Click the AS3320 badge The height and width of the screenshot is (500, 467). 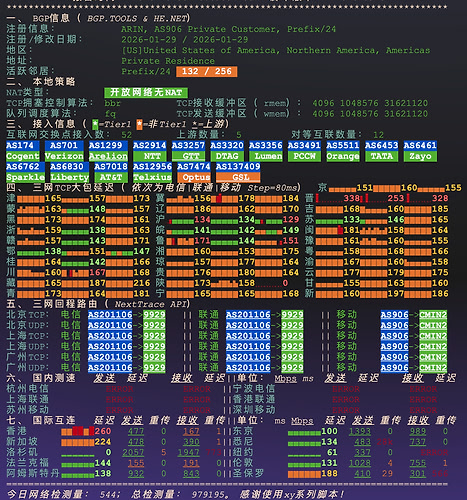click(227, 145)
